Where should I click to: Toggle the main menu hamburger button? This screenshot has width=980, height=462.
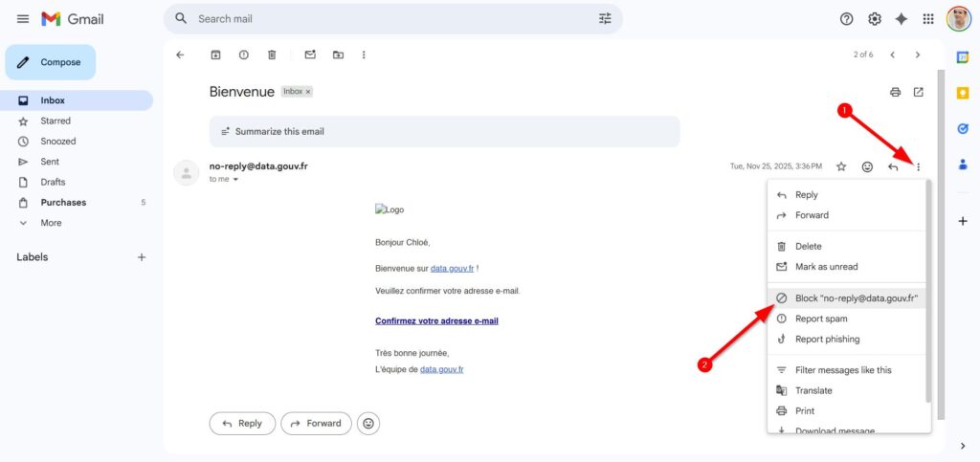point(22,19)
